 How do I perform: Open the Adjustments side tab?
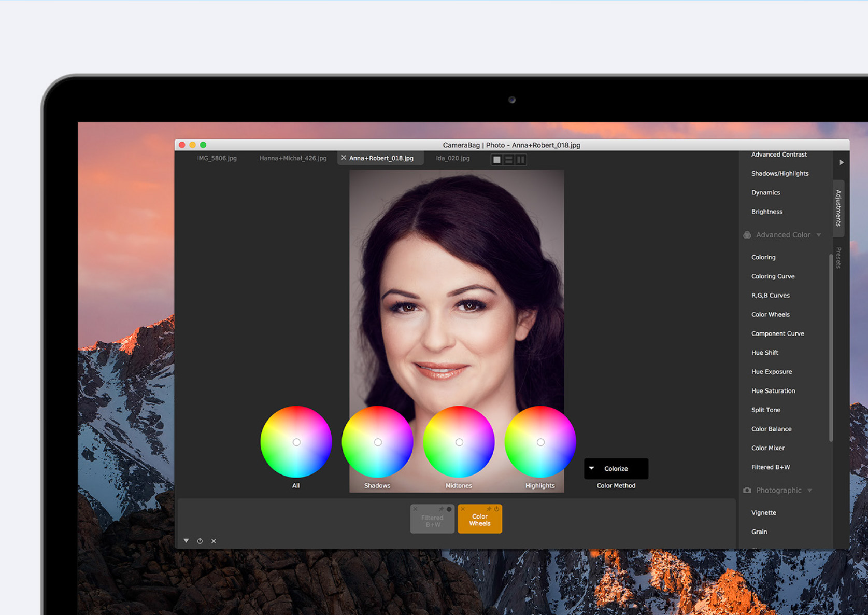pyautogui.click(x=838, y=208)
